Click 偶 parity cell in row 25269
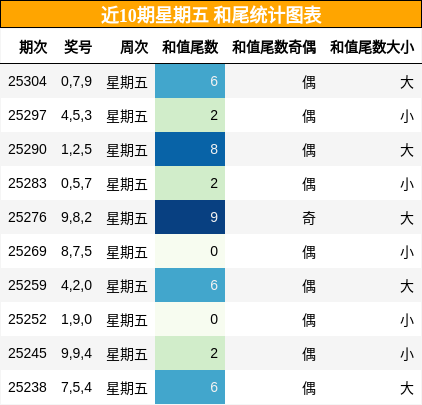This screenshot has height=405, width=422. click(309, 252)
